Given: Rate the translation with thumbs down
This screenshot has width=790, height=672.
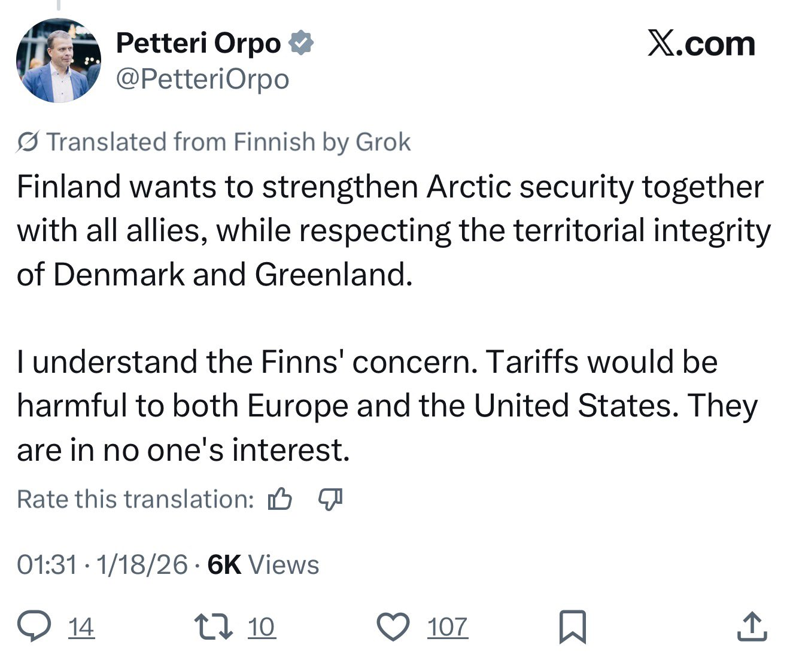Looking at the screenshot, I should coord(330,498).
